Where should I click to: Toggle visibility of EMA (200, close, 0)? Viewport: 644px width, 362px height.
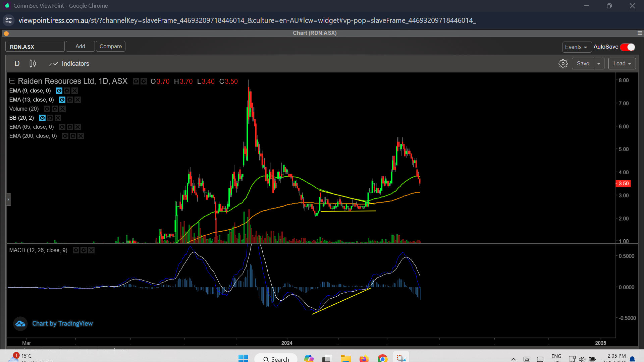(x=65, y=136)
